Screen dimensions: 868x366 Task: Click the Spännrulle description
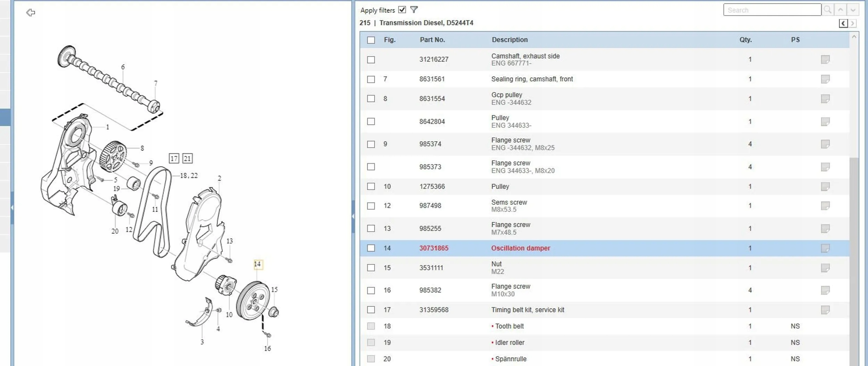click(511, 359)
